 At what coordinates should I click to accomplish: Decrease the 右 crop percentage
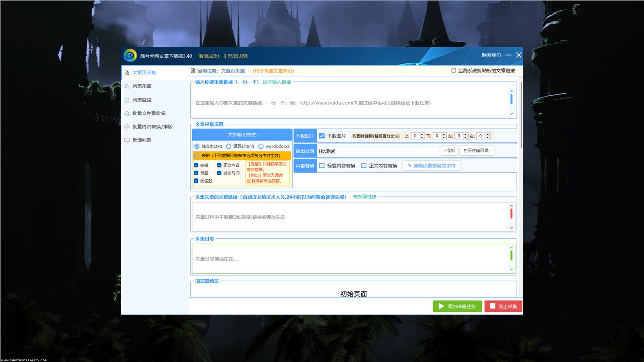(488, 138)
